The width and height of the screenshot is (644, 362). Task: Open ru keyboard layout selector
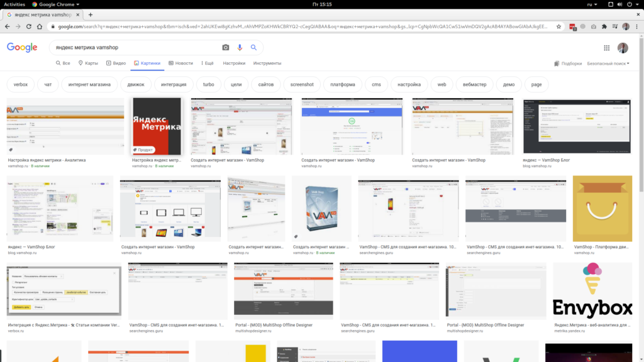click(x=592, y=4)
